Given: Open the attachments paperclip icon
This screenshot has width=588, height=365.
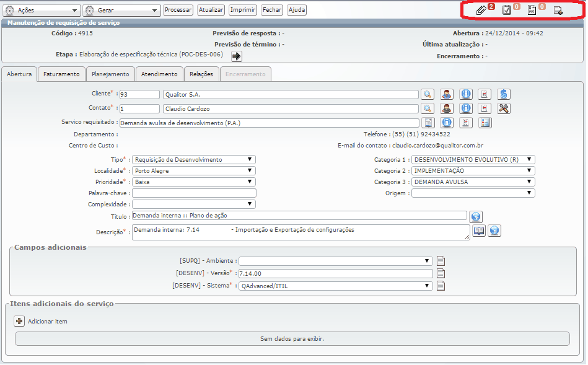Looking at the screenshot, I should (481, 10).
